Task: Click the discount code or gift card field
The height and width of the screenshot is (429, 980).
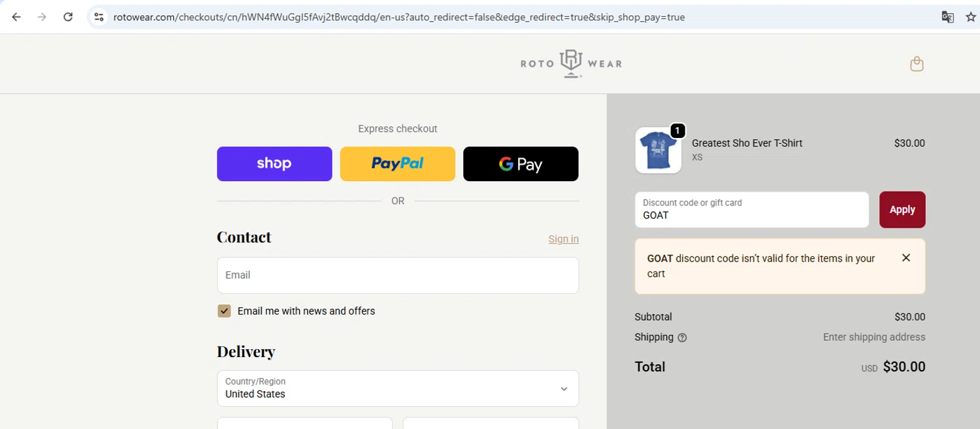Action: point(752,210)
